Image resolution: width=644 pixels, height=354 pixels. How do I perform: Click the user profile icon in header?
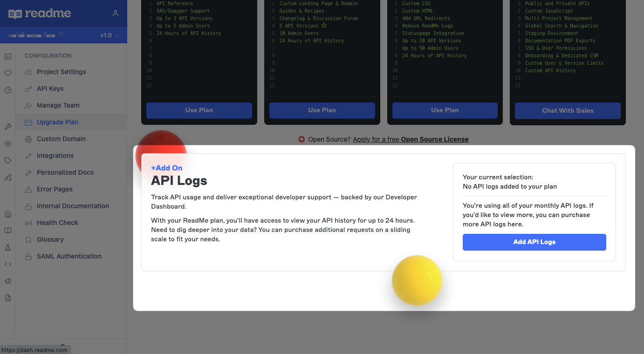tap(116, 14)
